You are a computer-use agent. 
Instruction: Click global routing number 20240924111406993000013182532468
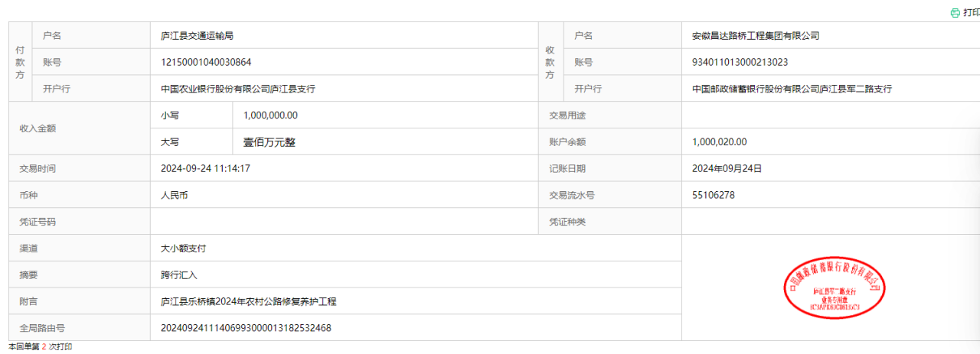[246, 328]
